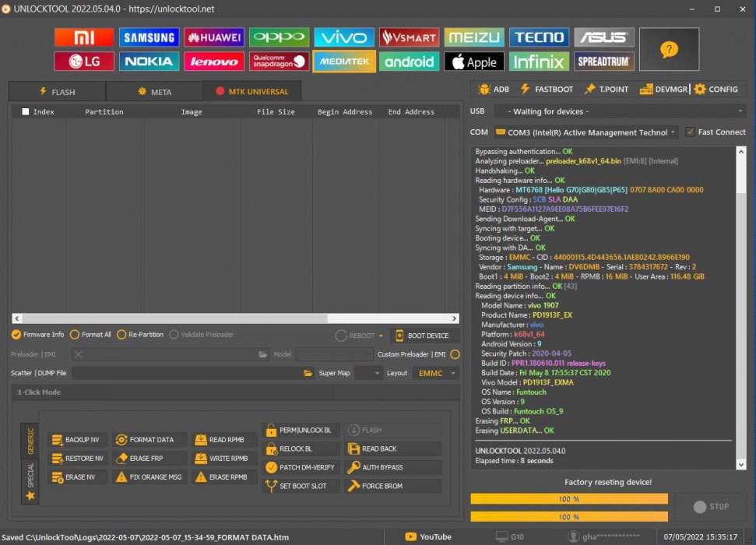Select the Meizu brand tile

click(474, 37)
